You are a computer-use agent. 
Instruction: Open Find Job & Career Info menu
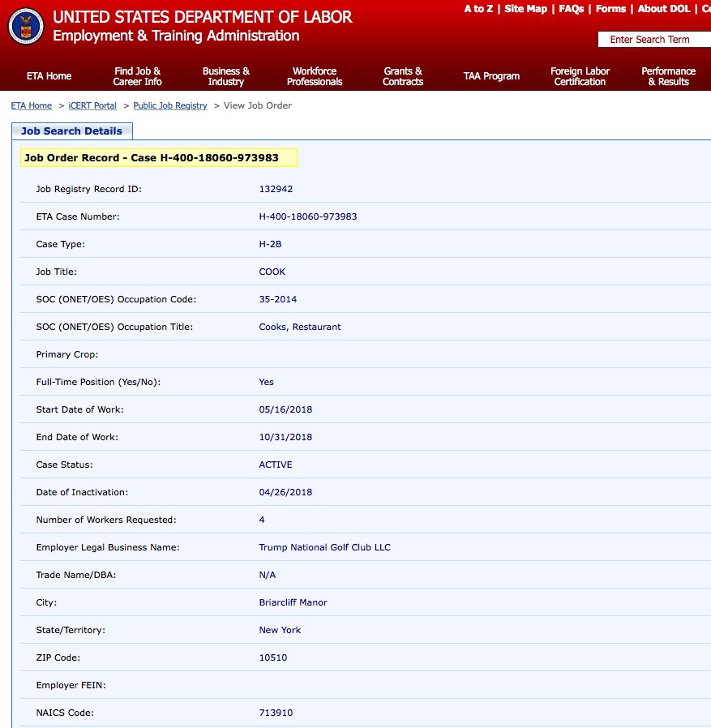(x=138, y=76)
